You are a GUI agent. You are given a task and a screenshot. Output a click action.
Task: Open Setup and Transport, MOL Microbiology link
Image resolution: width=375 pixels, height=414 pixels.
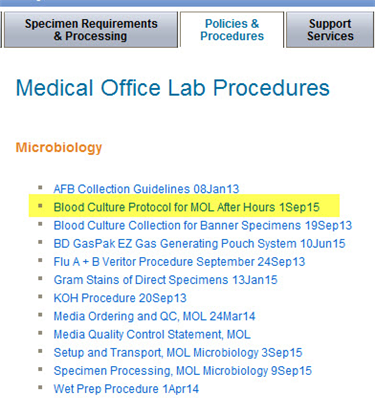(178, 353)
